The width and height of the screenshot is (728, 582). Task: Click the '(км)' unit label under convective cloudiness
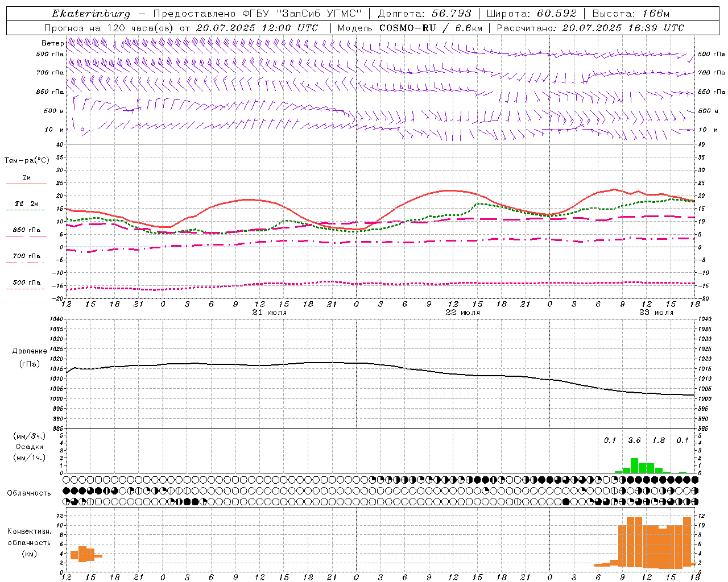[30, 554]
